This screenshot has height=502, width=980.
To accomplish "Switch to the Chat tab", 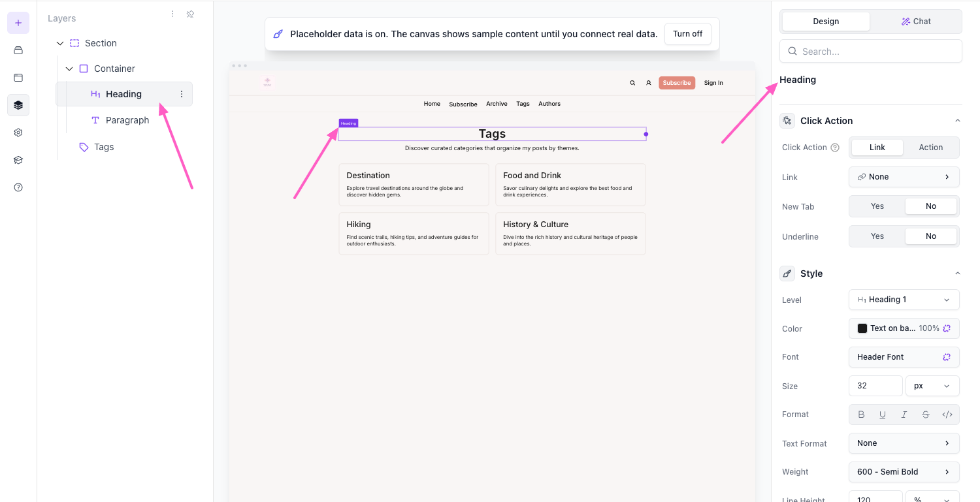I will point(916,22).
